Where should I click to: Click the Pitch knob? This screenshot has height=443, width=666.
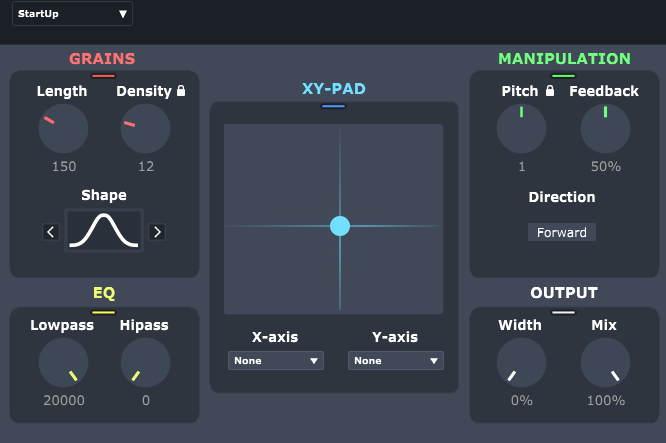coord(522,129)
